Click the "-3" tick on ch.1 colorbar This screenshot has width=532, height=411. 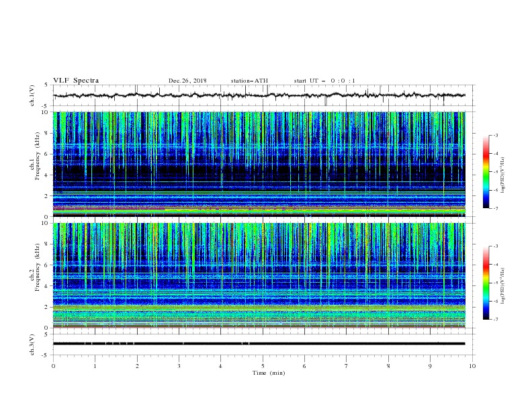point(496,135)
